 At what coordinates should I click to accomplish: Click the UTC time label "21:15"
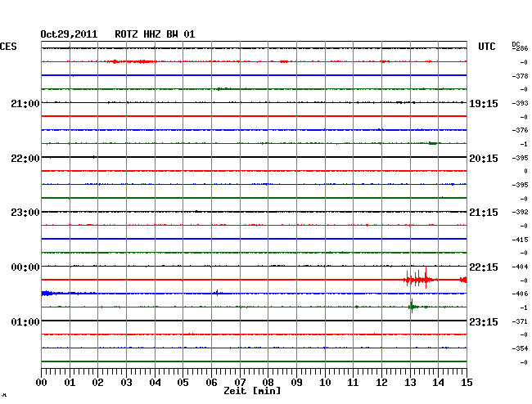click(484, 213)
